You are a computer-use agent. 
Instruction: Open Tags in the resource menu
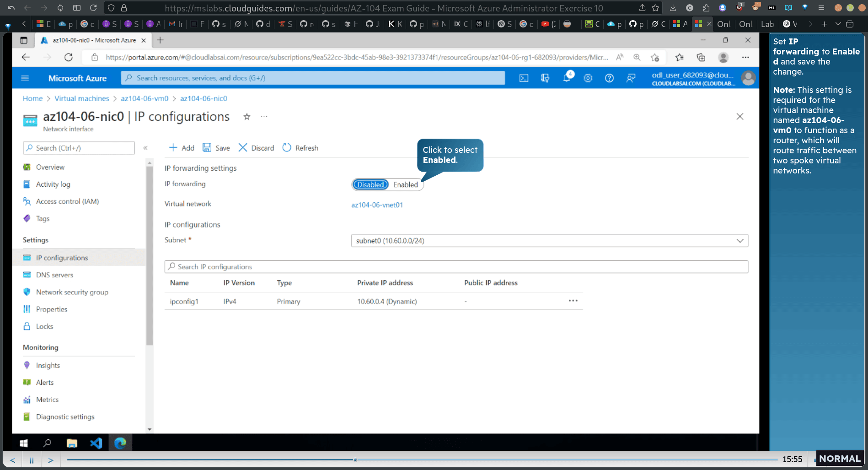coord(43,219)
